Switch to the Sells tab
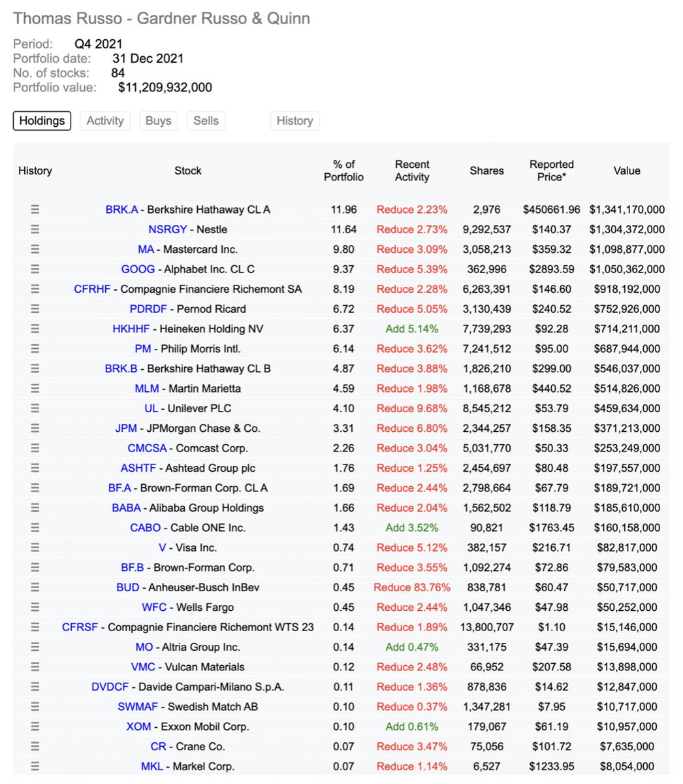This screenshot has height=784, width=683. [206, 121]
